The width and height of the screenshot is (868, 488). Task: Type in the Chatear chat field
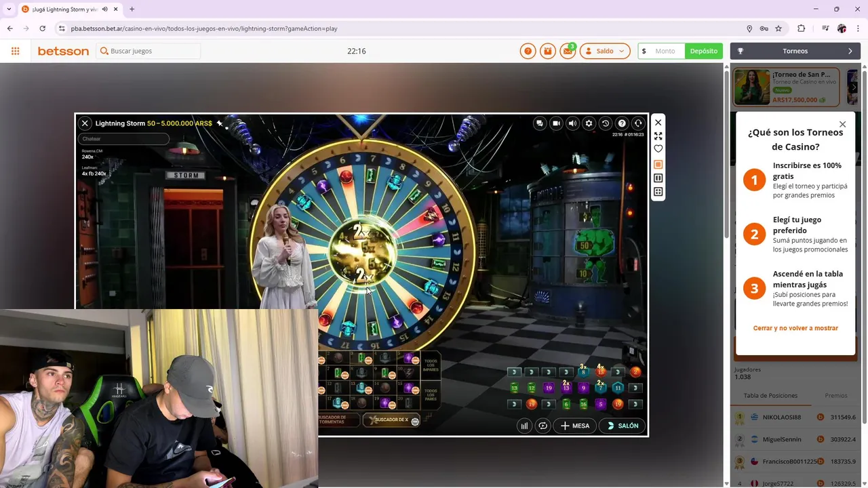[x=123, y=139]
